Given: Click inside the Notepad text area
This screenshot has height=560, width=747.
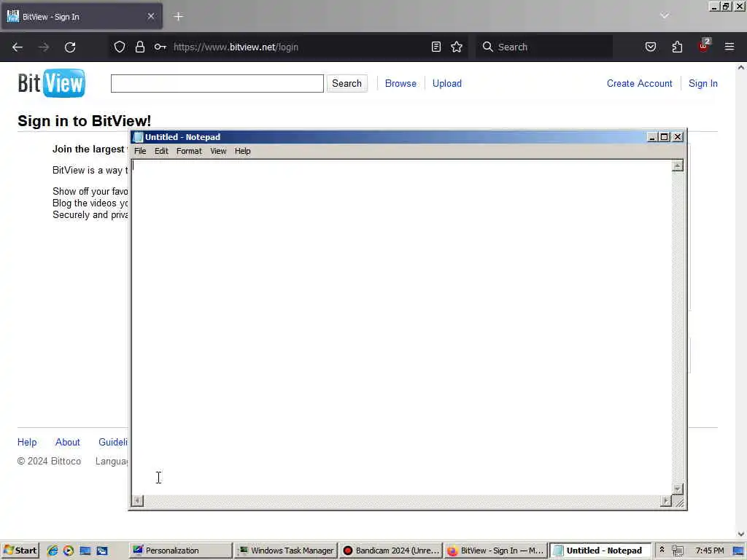Looking at the screenshot, I should (x=401, y=327).
